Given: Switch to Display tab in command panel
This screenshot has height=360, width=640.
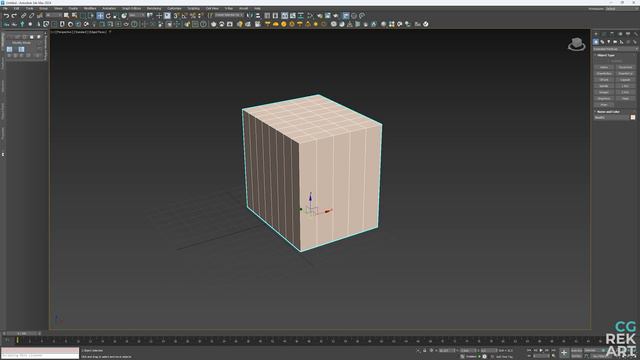Looking at the screenshot, I should (x=628, y=33).
